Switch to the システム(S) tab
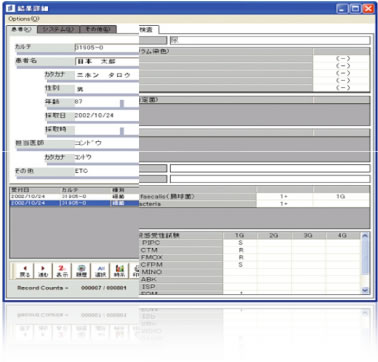Viewport: 378px width, 362px height. [x=58, y=30]
